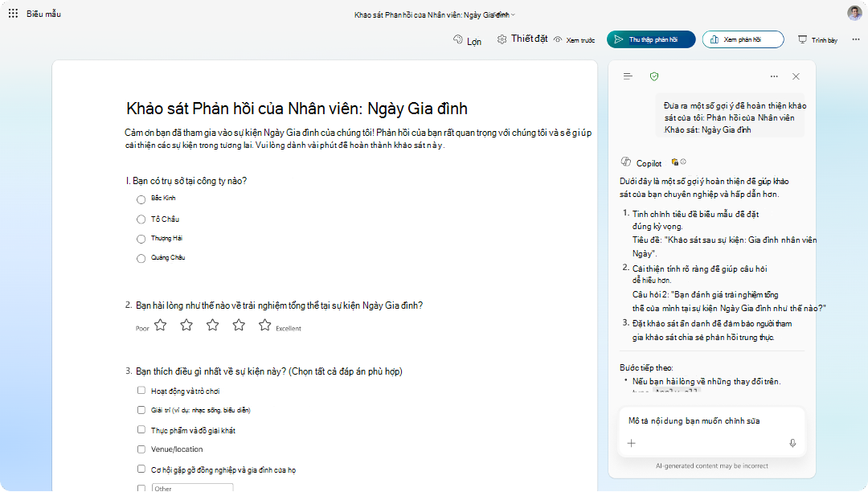868x492 pixels.
Task: Select the Bắc Kinh radio option
Action: tap(141, 199)
